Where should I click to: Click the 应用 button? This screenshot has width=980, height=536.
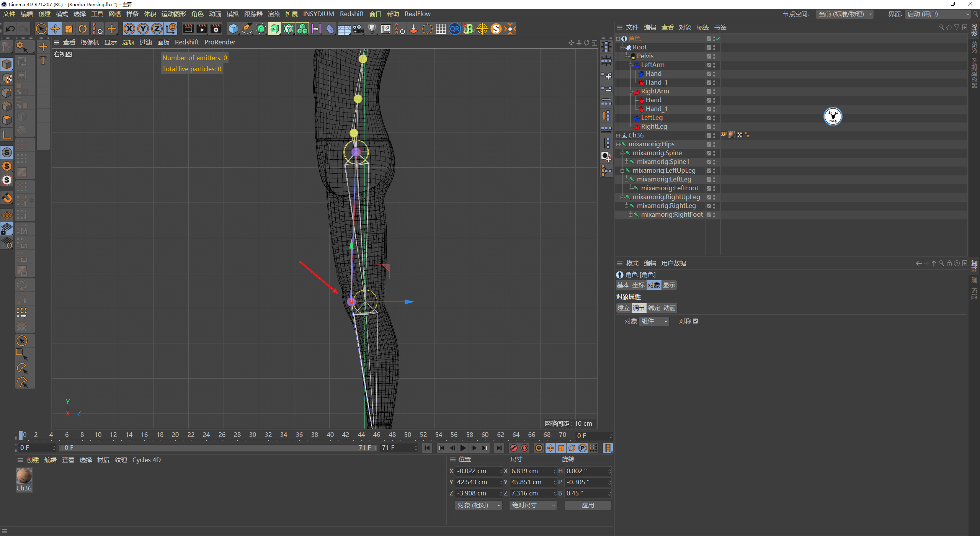click(588, 505)
